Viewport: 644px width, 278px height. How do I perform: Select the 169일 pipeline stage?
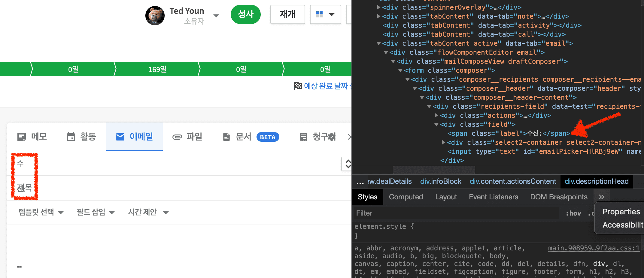[x=157, y=69]
